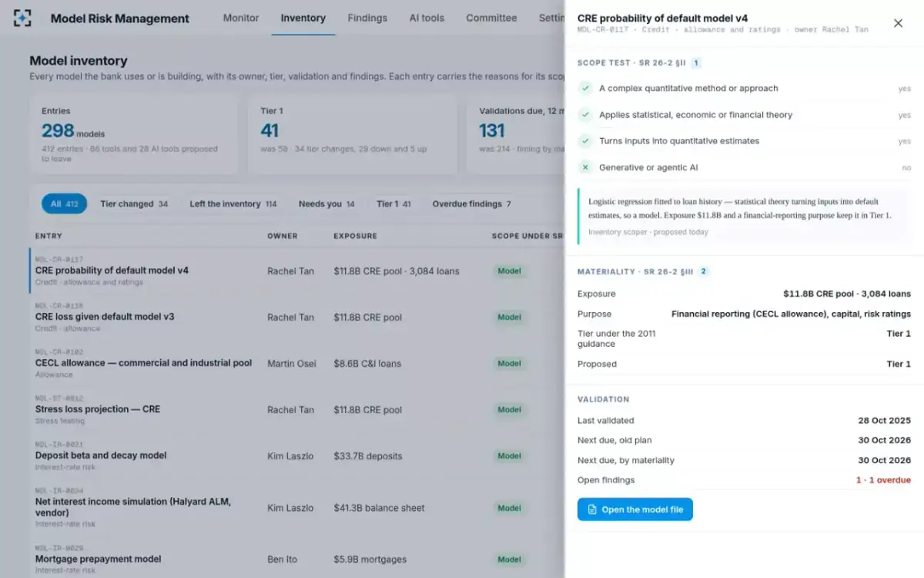The image size is (924, 578).
Task: Select CECL allowance commercial and industrial pool row
Action: 297,363
